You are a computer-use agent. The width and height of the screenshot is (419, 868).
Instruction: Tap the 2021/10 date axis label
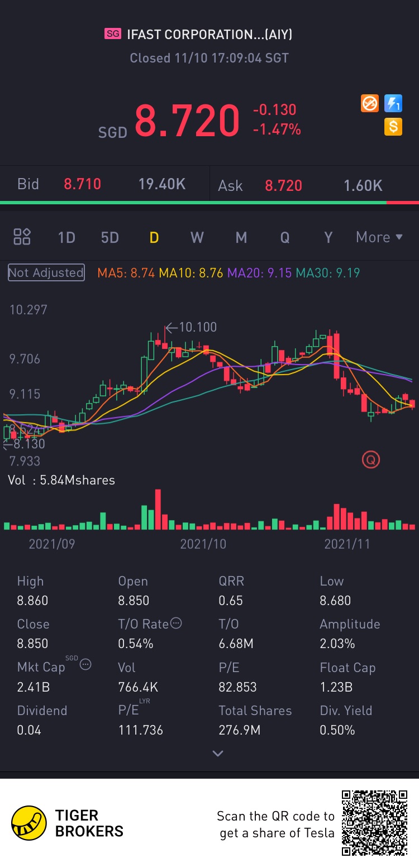203,544
